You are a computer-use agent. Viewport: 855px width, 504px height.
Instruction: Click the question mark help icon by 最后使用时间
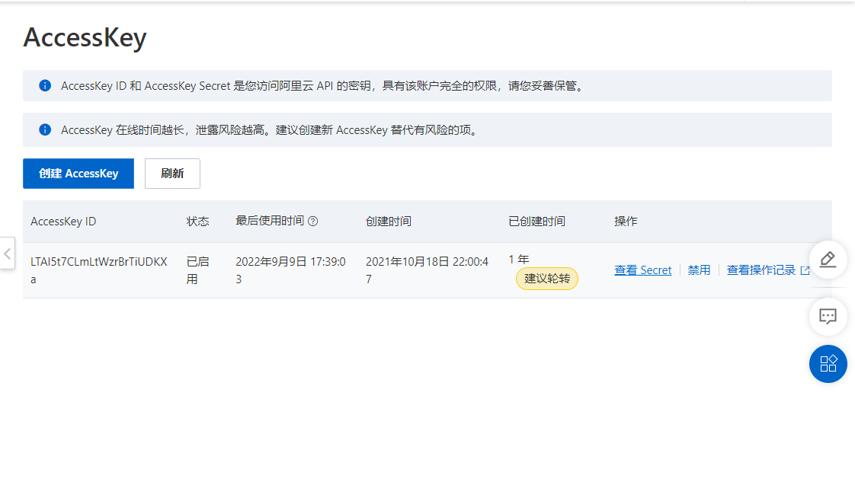pos(312,222)
